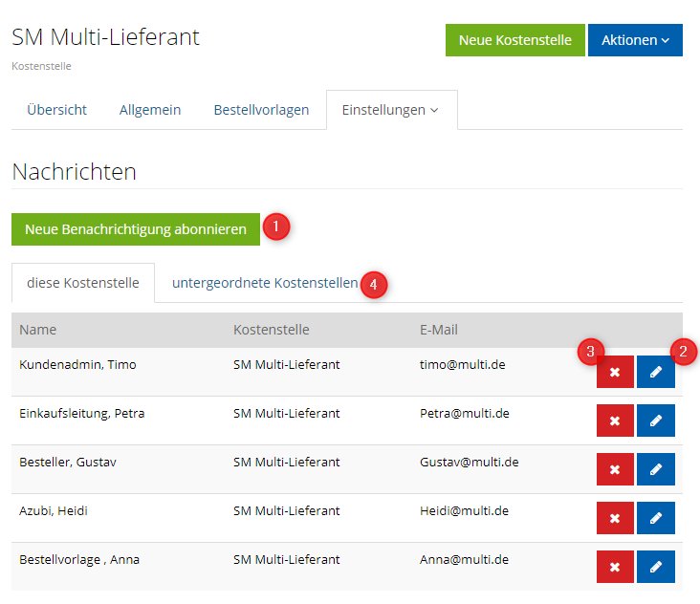
Task: Delete Bestellvorlage, Anna notification
Action: click(615, 567)
